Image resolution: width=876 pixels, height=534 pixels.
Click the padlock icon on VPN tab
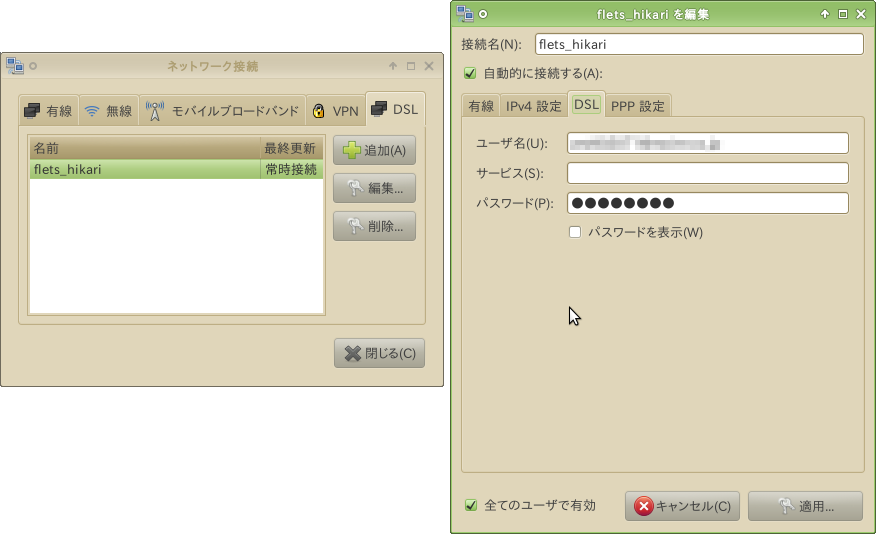point(318,111)
